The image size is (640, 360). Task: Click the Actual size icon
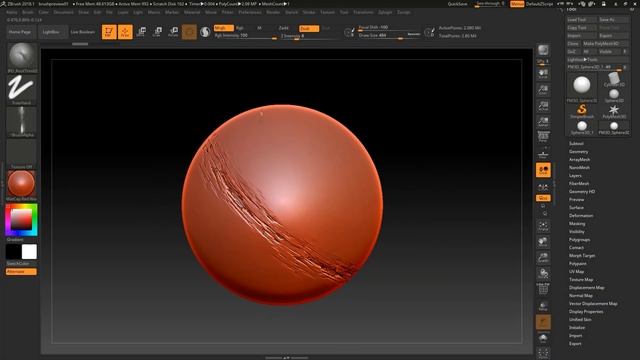tap(543, 106)
